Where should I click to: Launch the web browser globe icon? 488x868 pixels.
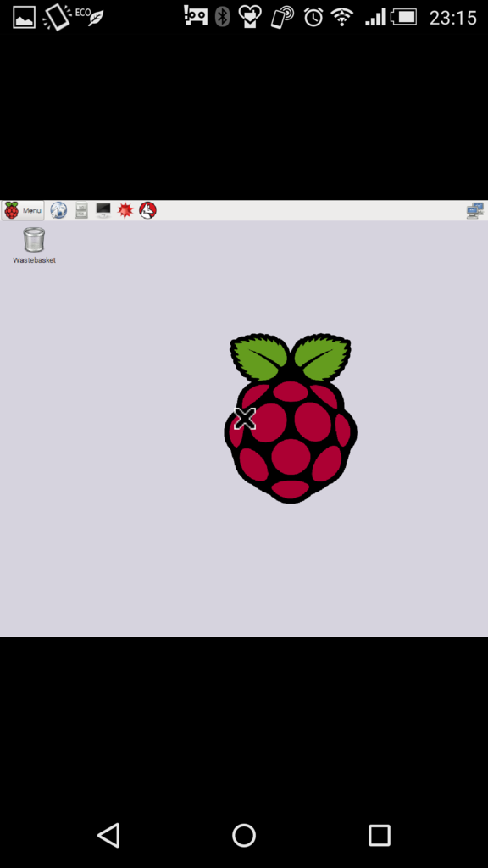(58, 210)
